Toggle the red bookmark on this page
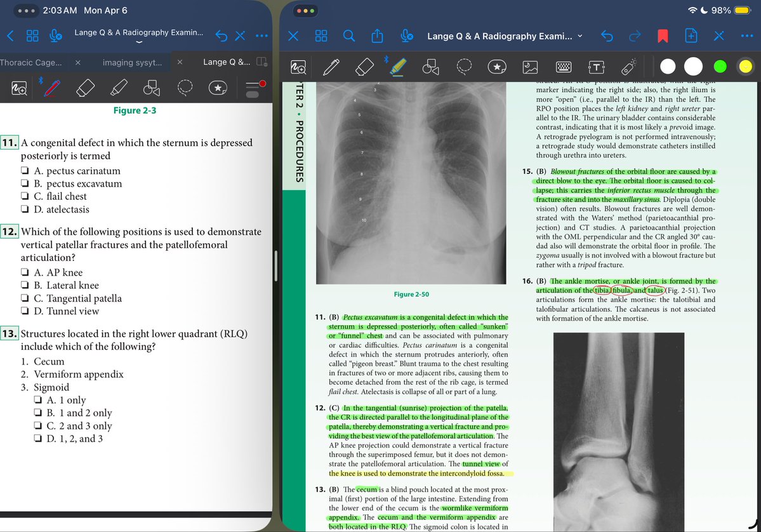 (x=663, y=36)
